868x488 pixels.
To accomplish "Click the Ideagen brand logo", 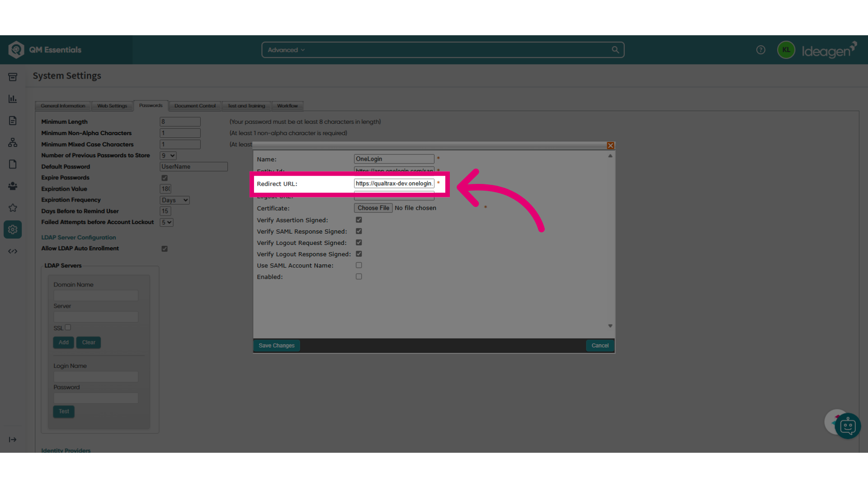I will (830, 50).
